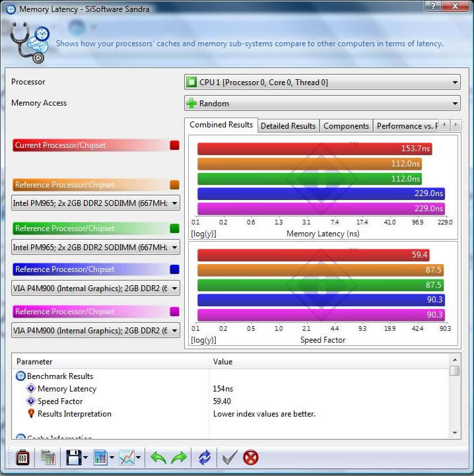
Task: Click the Sandra icon in title bar
Action: pos(11,9)
